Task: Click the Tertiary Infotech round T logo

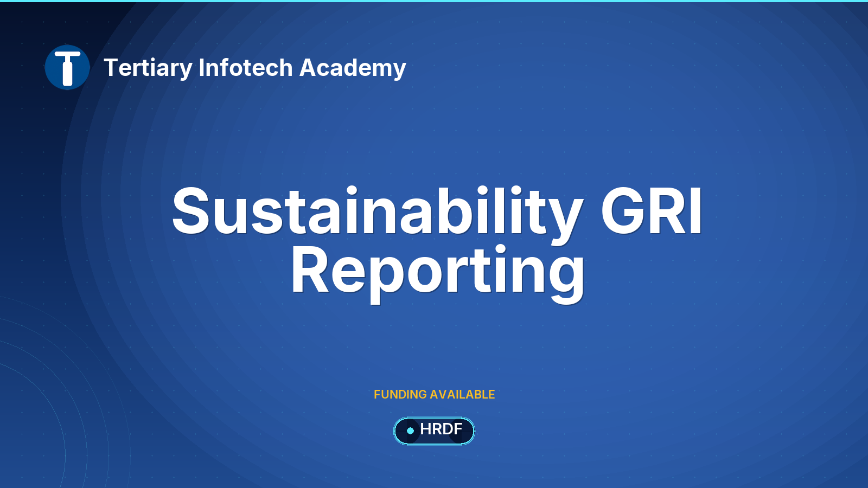Action: (67, 67)
